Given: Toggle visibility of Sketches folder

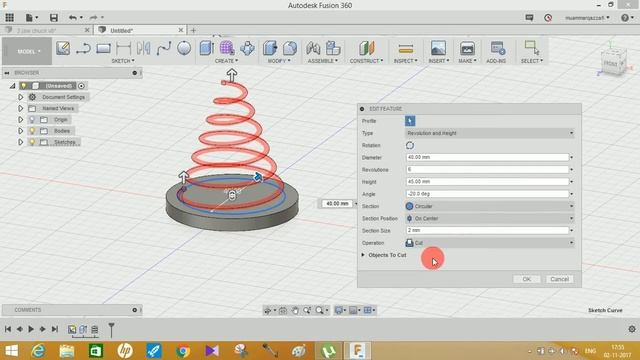Looking at the screenshot, I should [x=32, y=142].
